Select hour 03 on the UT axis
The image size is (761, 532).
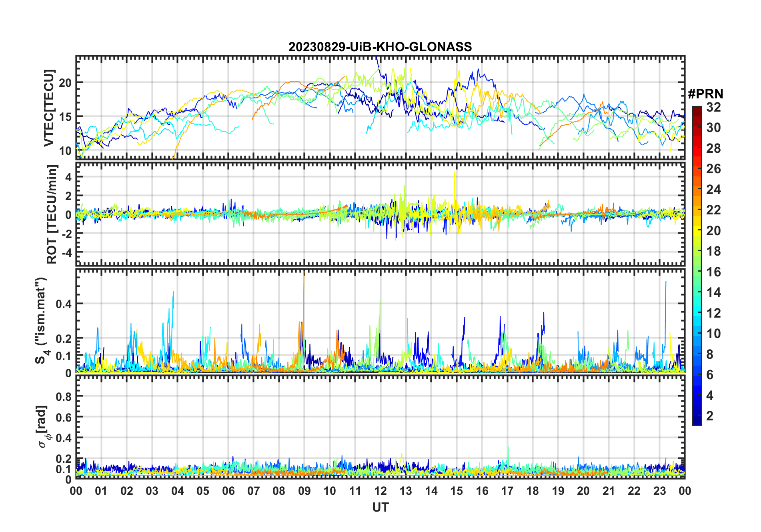tap(152, 491)
